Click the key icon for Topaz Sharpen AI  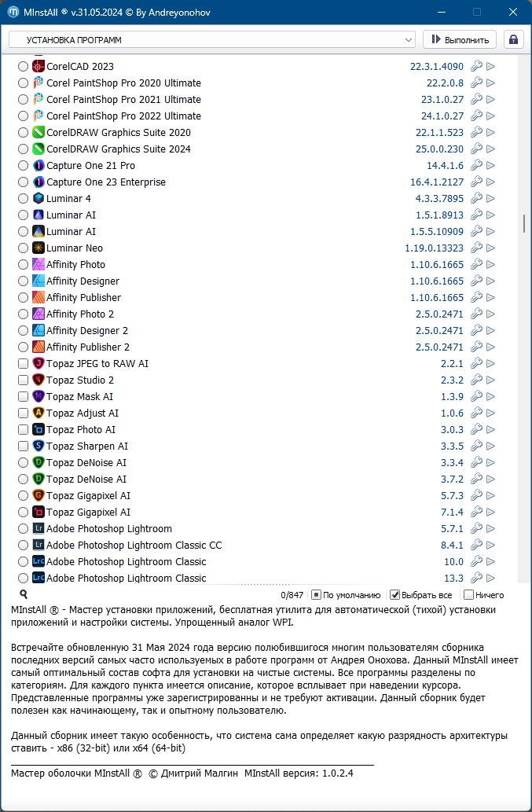pos(476,446)
